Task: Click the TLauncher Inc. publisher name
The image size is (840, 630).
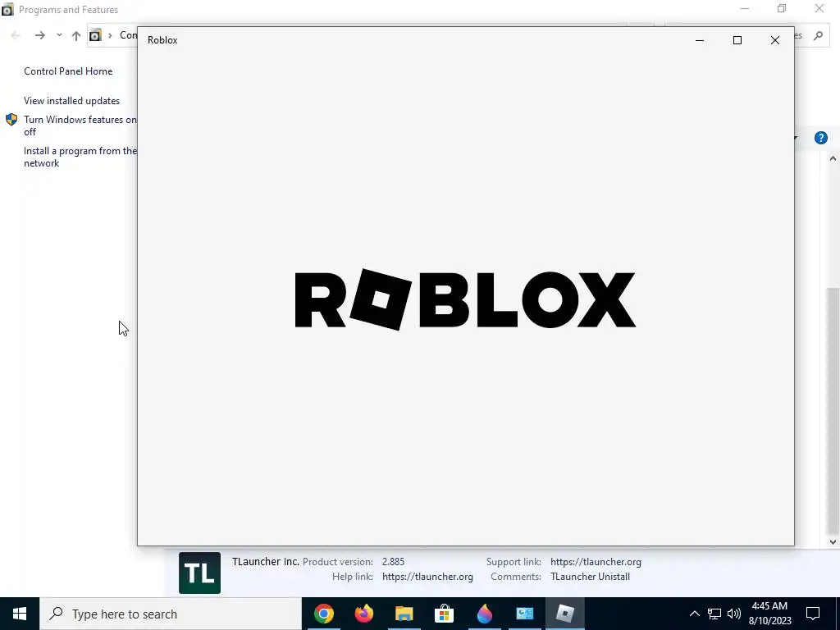Action: coord(265,561)
